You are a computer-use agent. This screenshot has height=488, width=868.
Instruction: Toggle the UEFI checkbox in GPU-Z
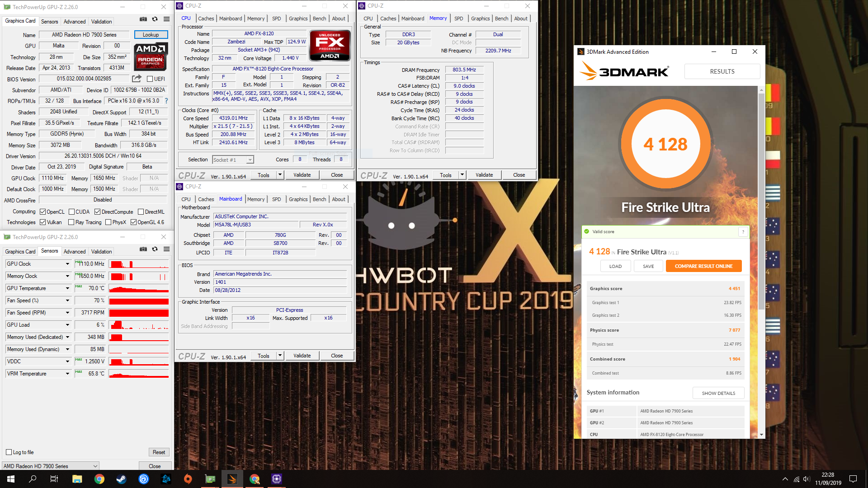[x=150, y=79]
